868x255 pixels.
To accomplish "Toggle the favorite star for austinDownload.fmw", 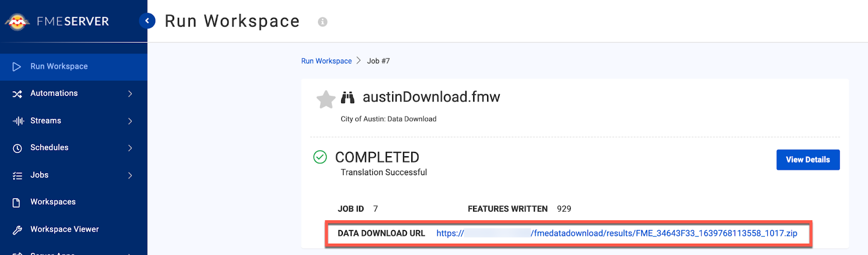I will 325,99.
